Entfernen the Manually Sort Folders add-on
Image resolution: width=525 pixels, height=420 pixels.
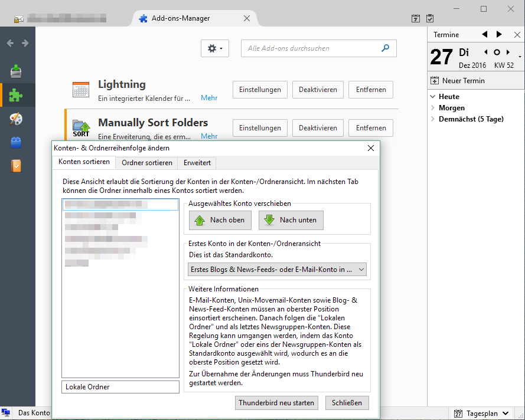pyautogui.click(x=371, y=128)
